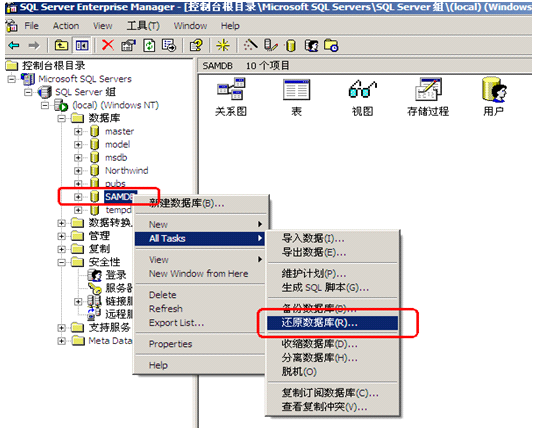The image size is (557, 433).
Task: Select the master database cylinder icon
Action: point(94,131)
